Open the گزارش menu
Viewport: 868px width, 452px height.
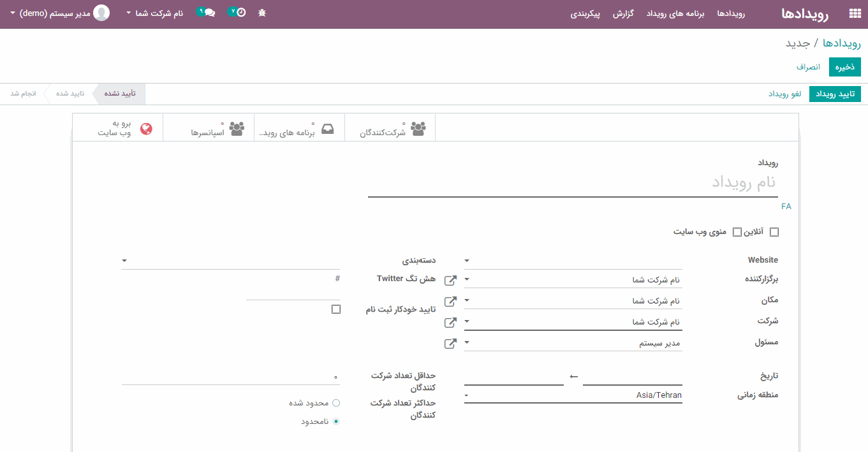point(622,13)
